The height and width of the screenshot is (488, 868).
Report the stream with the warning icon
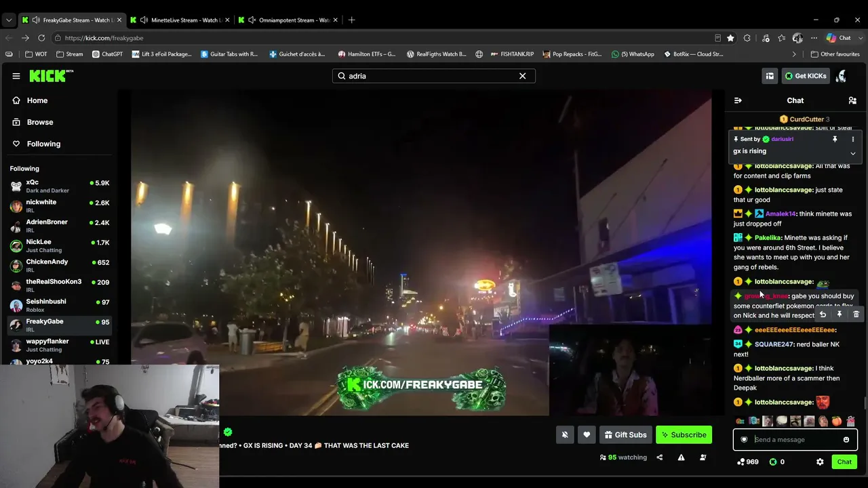[x=681, y=457]
